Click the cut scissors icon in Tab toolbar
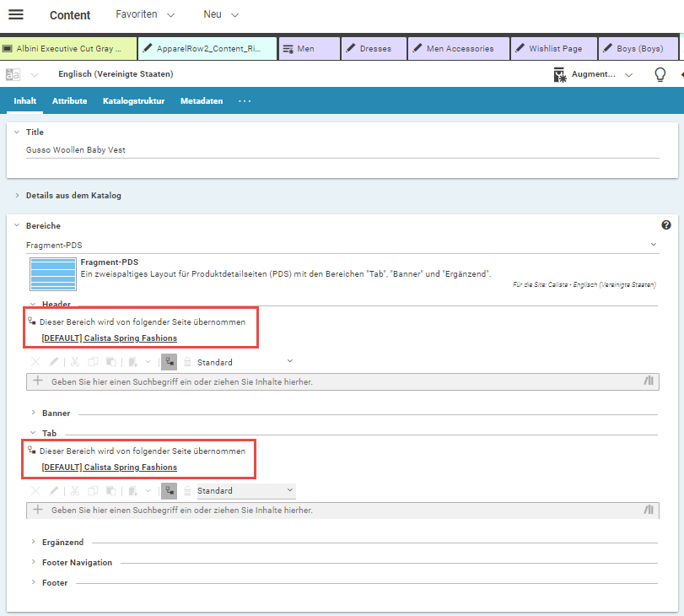Screen dimensions: 684x616 pyautogui.click(x=75, y=490)
